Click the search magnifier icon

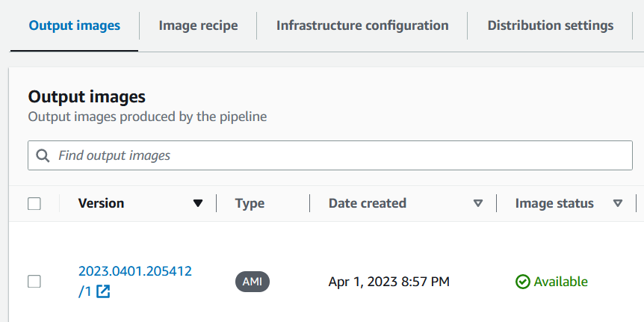pos(43,155)
